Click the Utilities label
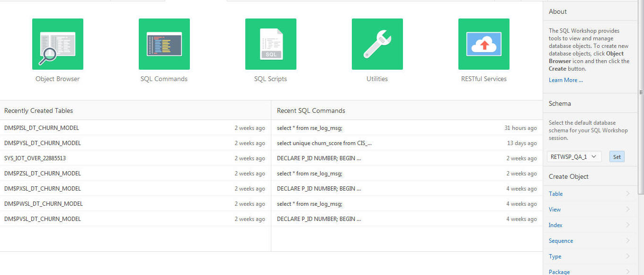 [377, 79]
